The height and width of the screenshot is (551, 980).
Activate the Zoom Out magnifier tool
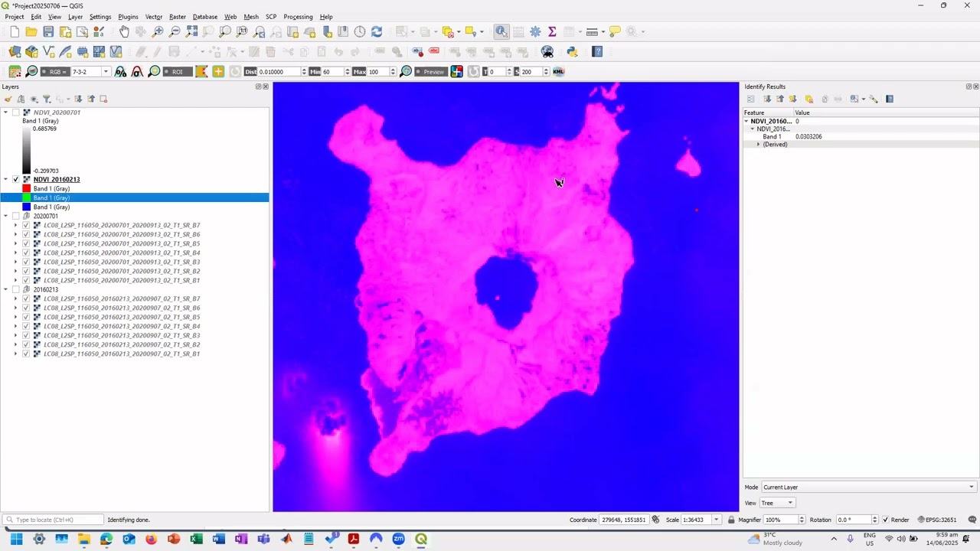(x=175, y=31)
